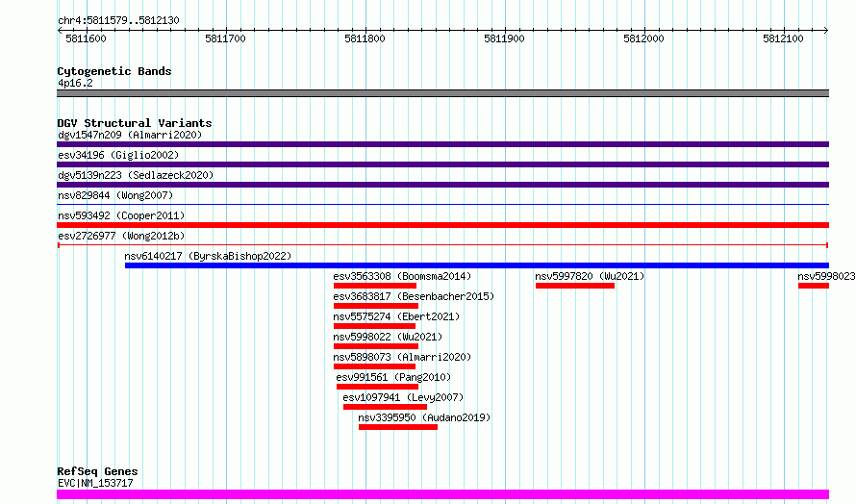
Task: Open the nsv3395950 (Audano2019) label
Action: point(424,417)
